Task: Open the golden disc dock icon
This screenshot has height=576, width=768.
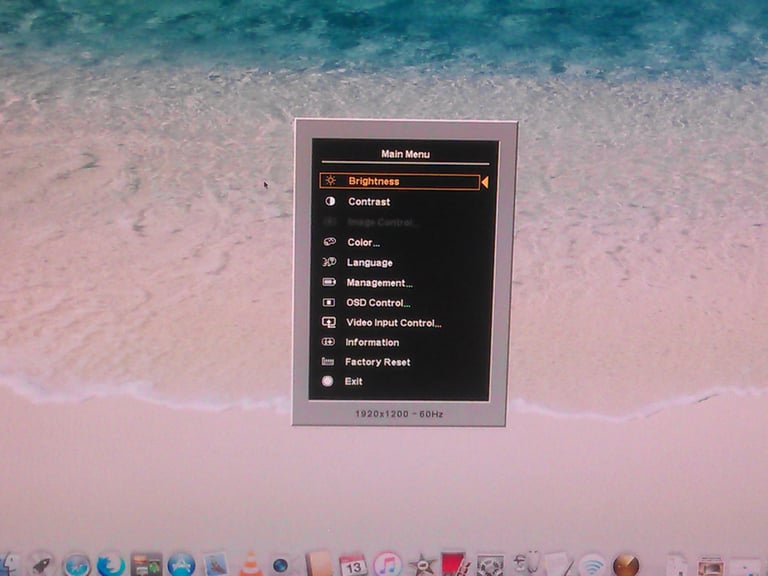Action: [626, 565]
